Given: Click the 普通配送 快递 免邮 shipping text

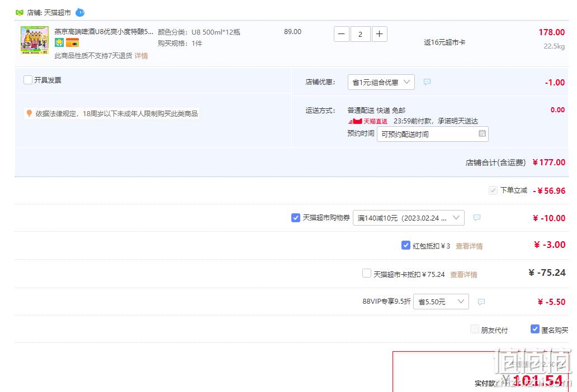Looking at the screenshot, I should tap(376, 110).
